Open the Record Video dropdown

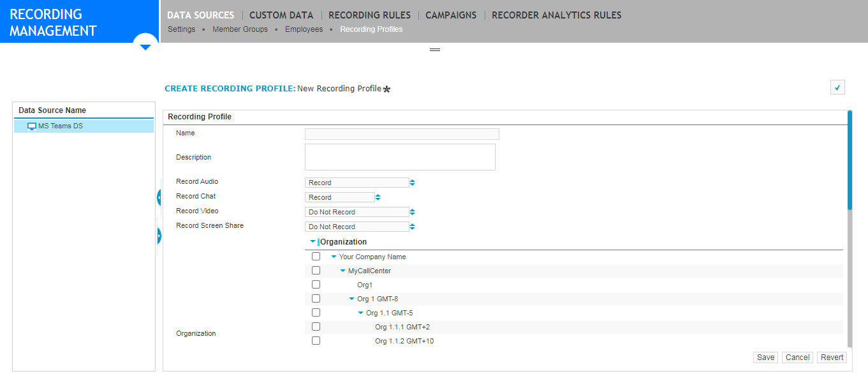[357, 212]
